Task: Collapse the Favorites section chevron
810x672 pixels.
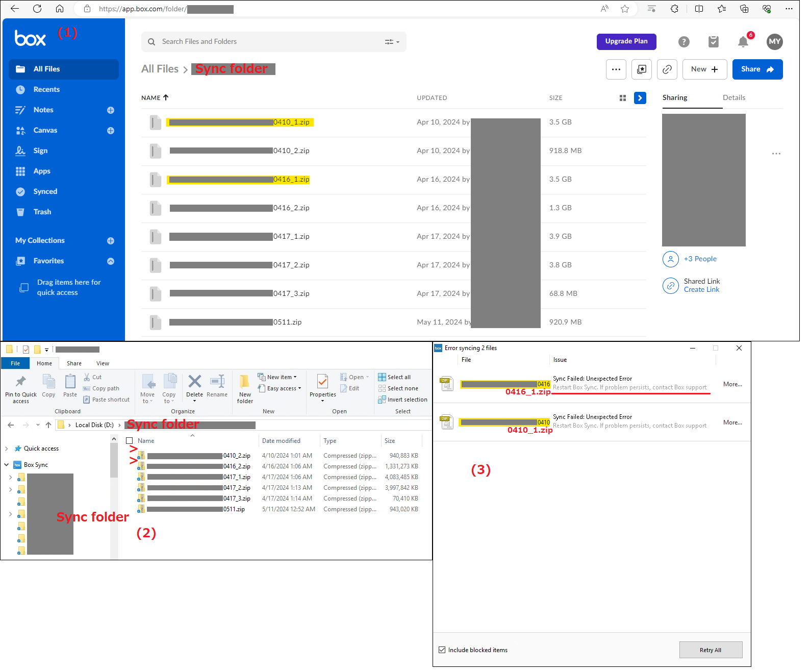Action: click(111, 261)
